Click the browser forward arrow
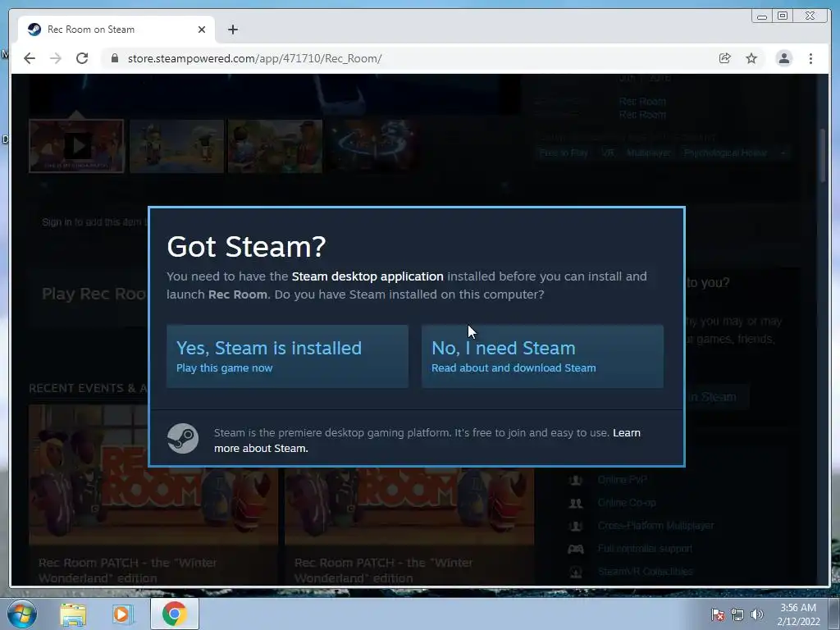Image resolution: width=840 pixels, height=630 pixels. click(56, 58)
